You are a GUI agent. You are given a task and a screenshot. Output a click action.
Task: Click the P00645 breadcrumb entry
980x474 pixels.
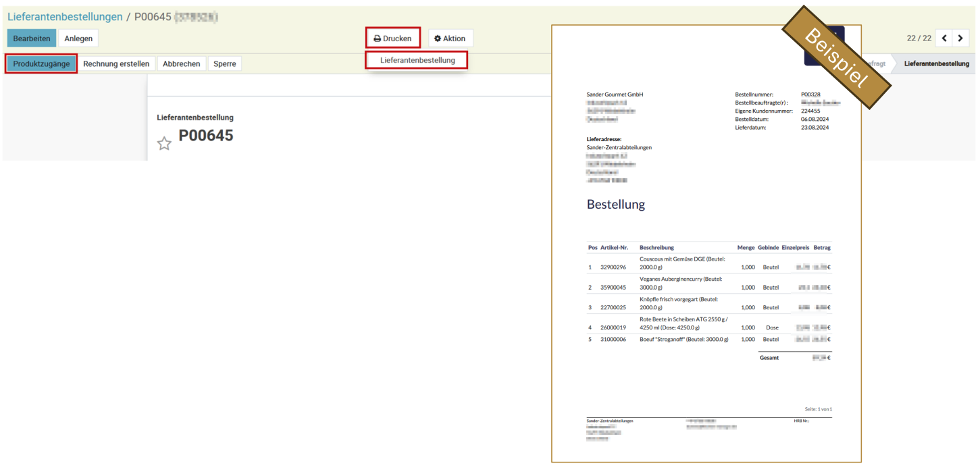click(153, 17)
